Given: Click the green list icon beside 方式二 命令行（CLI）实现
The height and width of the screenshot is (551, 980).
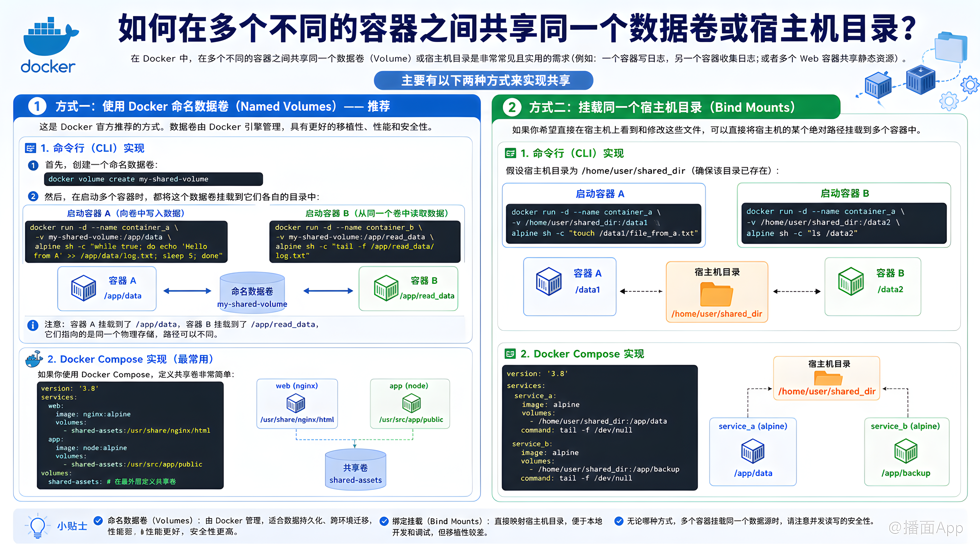Looking at the screenshot, I should [510, 153].
